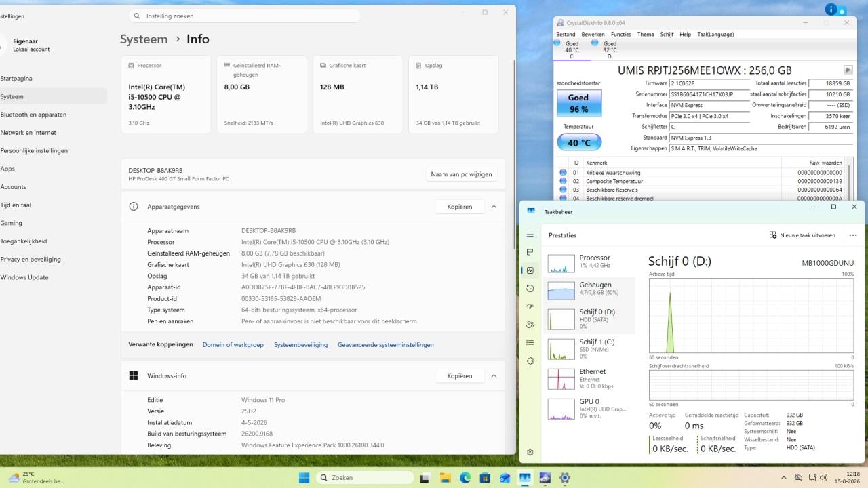Click Nieuwe taak uitvoeren in Taakbeheer
The height and width of the screenshot is (488, 868).
(x=803, y=235)
